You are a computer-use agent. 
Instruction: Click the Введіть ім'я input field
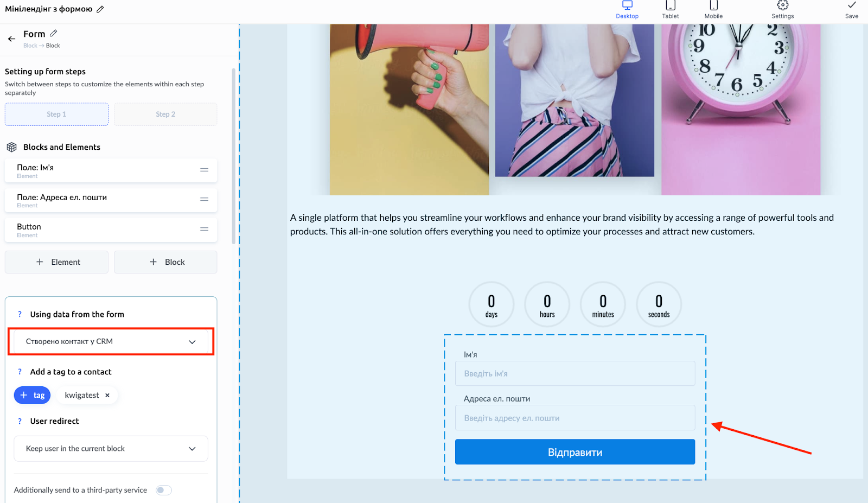[x=575, y=374]
